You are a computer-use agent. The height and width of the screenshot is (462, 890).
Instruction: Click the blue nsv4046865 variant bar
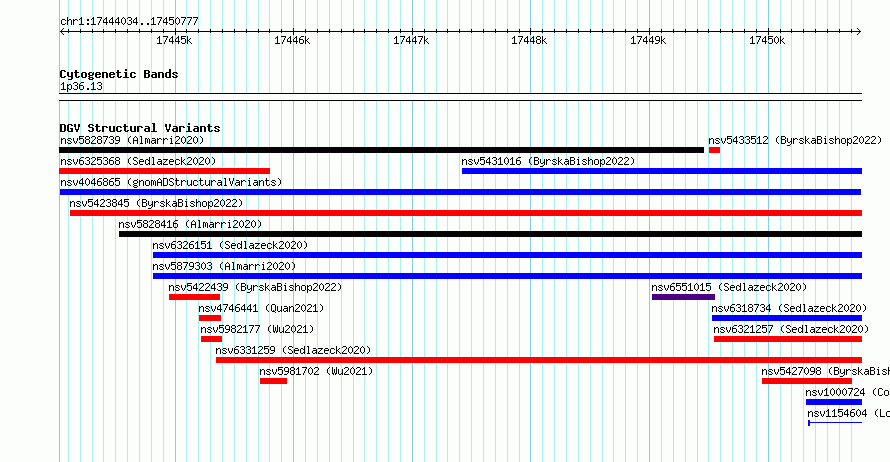[x=460, y=192]
